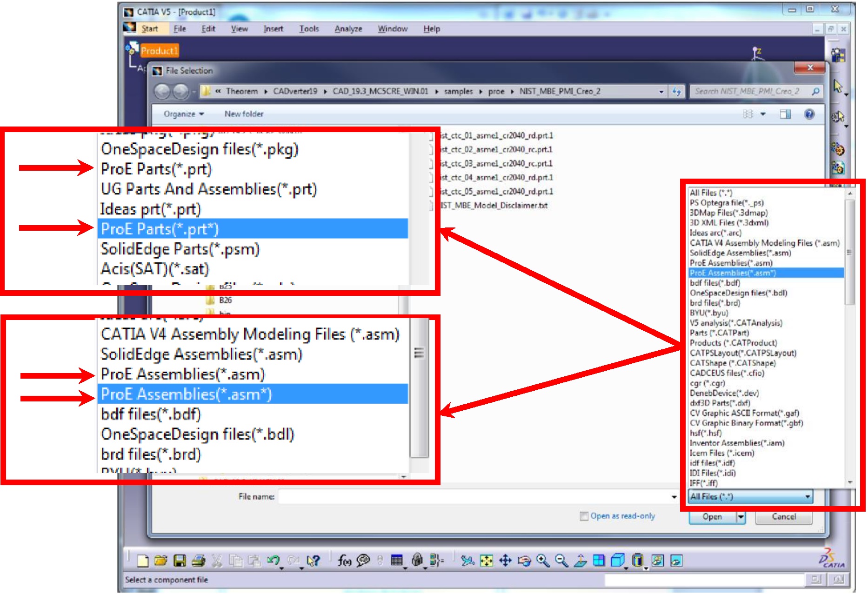Click the New document icon in the bottom toolbar
868x594 pixels.
coord(143,561)
